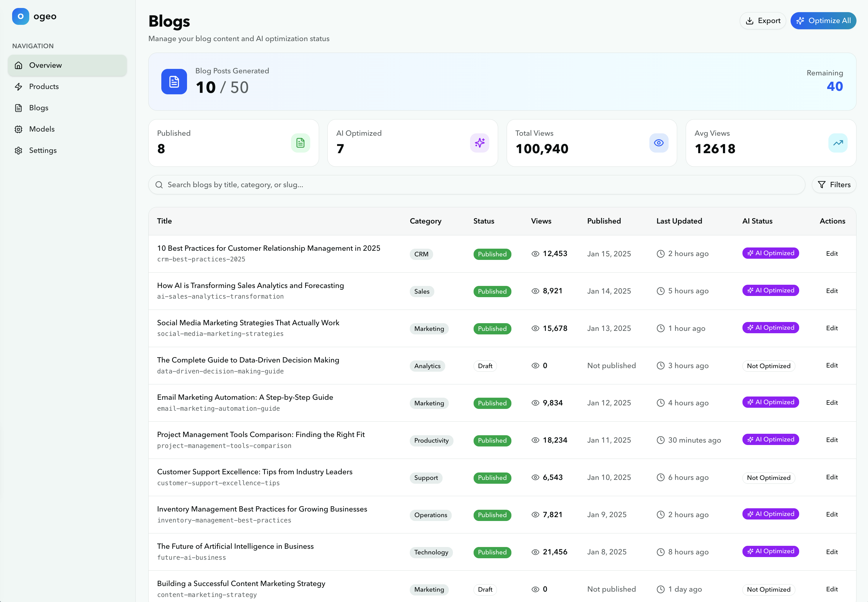Screen dimensions: 868x602
Task: Click the ogeo logo icon
Action: pyautogui.click(x=20, y=16)
